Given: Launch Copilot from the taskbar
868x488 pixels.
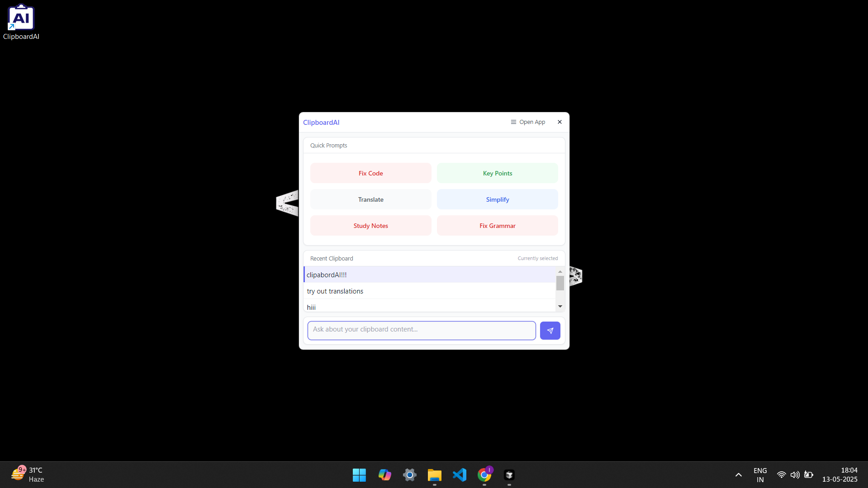Looking at the screenshot, I should [x=384, y=475].
